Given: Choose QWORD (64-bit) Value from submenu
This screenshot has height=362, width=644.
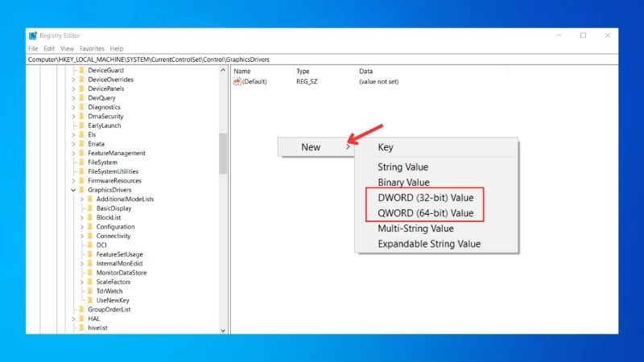Looking at the screenshot, I should [426, 213].
